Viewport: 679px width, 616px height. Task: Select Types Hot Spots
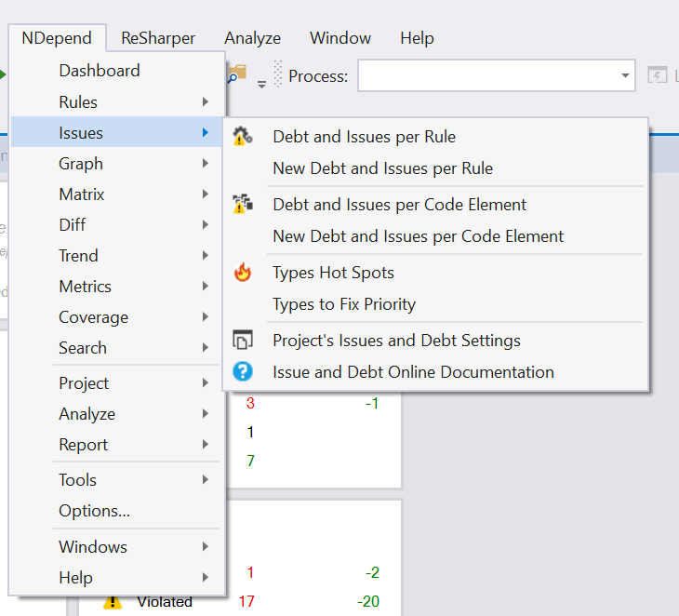coord(435,273)
